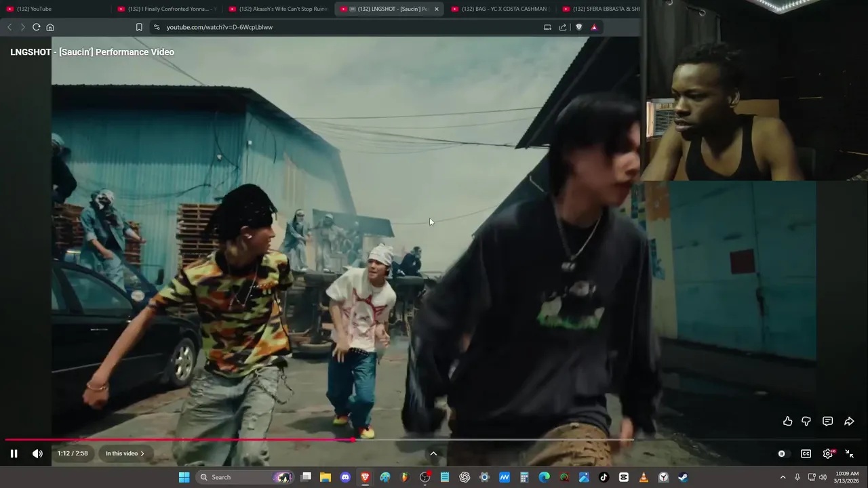Open File Explorer from the taskbar
This screenshot has width=868, height=488.
point(325,477)
